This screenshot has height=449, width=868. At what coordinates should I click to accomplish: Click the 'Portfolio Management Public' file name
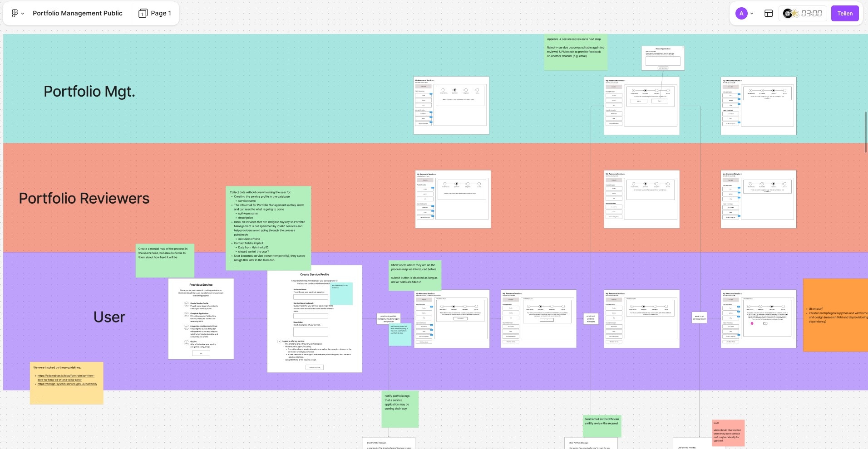click(77, 13)
